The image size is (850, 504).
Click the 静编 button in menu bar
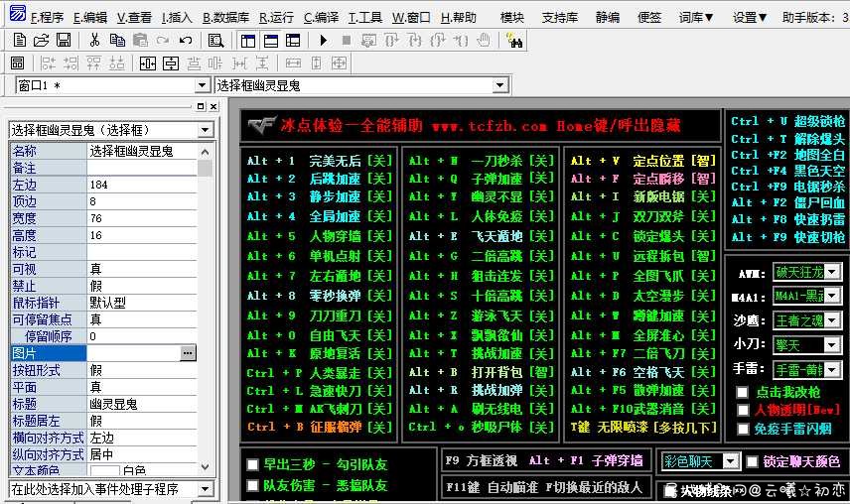point(608,17)
